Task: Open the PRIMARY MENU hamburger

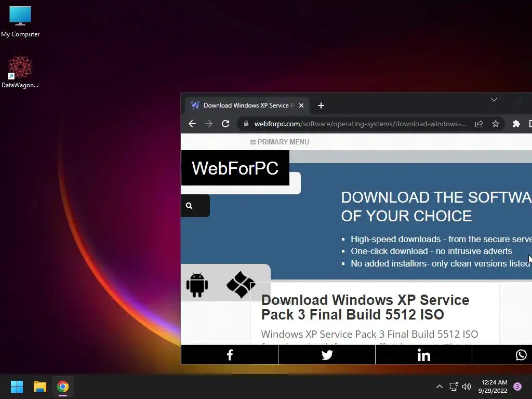Action: pos(280,142)
